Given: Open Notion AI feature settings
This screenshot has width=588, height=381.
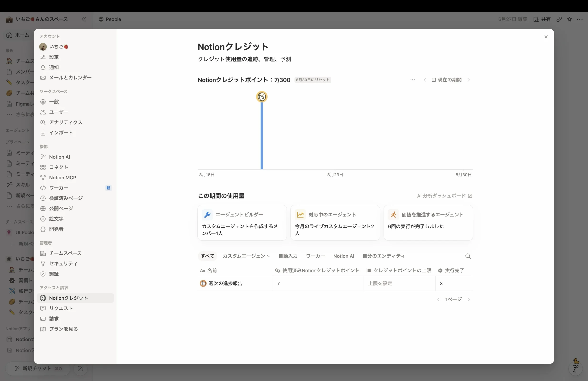Looking at the screenshot, I should 75,157.
